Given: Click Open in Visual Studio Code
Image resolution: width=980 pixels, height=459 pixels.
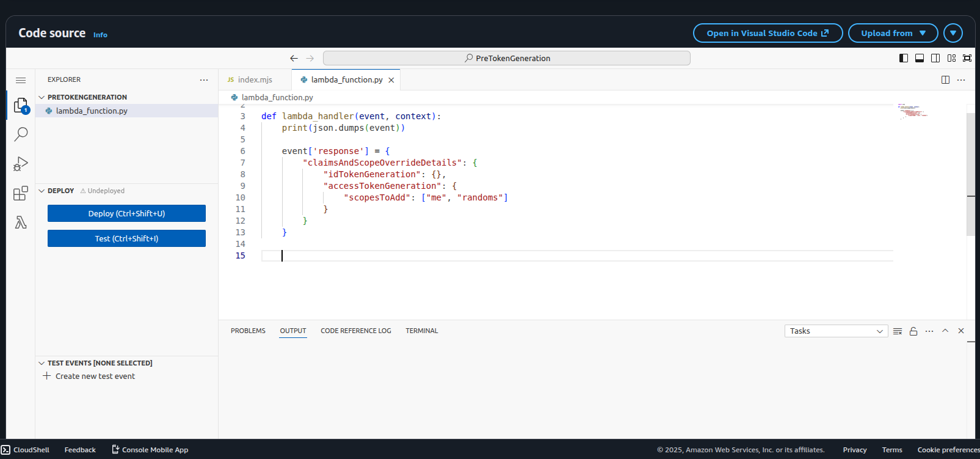Looking at the screenshot, I should pyautogui.click(x=768, y=33).
